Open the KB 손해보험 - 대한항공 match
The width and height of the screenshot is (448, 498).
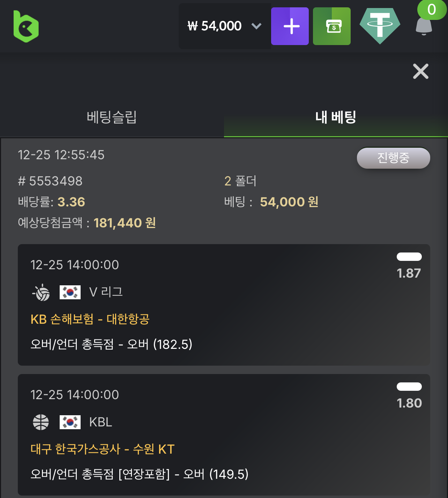click(90, 319)
